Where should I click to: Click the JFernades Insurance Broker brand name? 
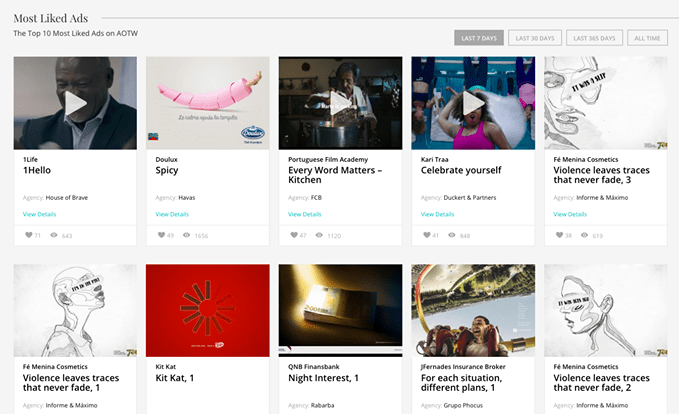463,367
